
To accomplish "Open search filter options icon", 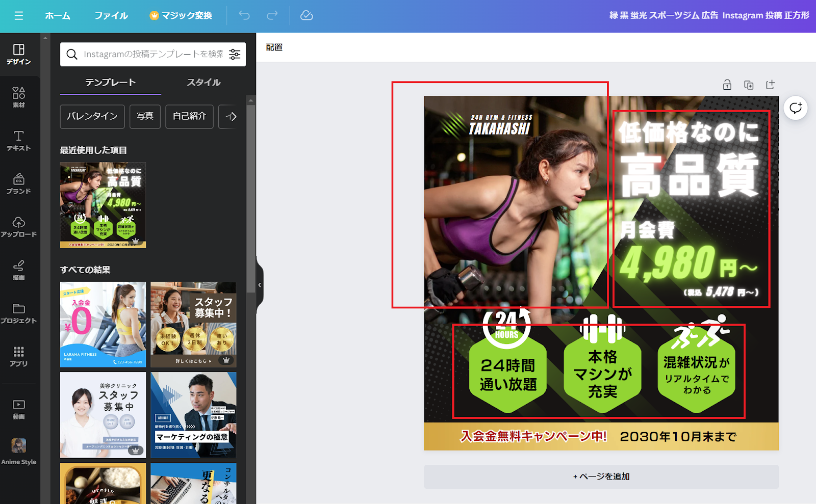I will 235,55.
